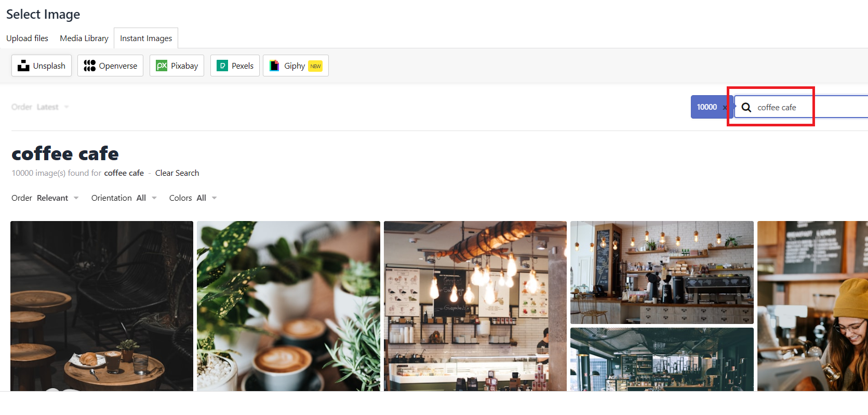Open the Giphy provider icon
The height and width of the screenshot is (415, 868).
274,66
